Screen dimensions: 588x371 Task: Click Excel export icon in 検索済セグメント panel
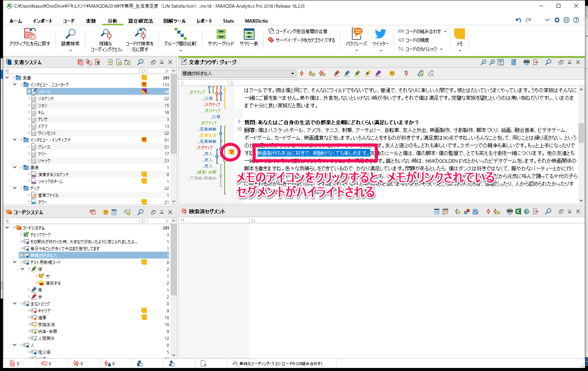tap(518, 211)
